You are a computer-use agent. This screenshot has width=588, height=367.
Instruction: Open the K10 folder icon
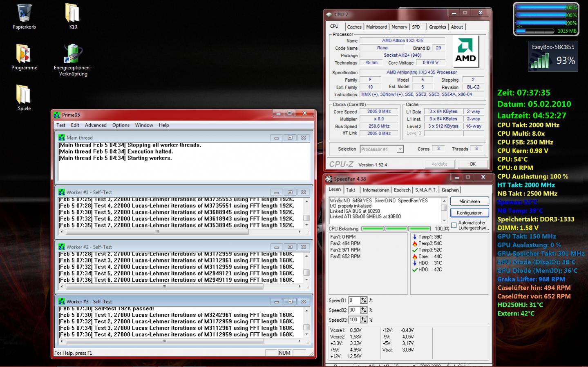tap(73, 13)
